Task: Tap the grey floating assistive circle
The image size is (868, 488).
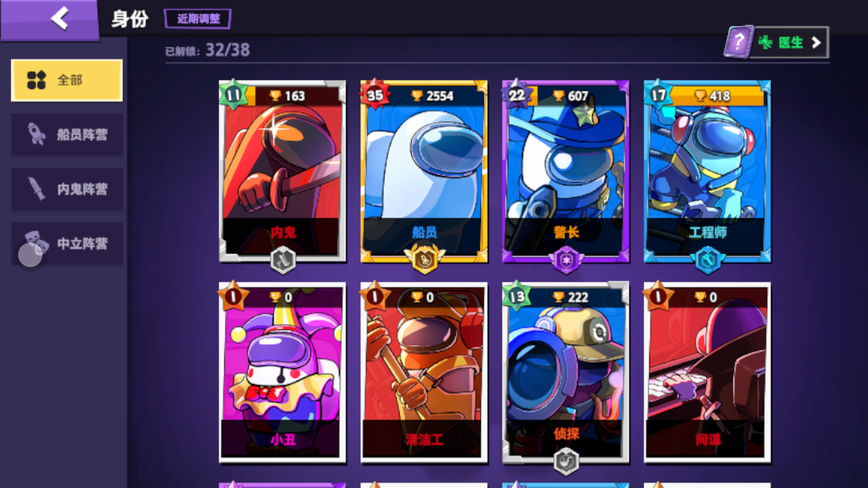Action: (30, 255)
